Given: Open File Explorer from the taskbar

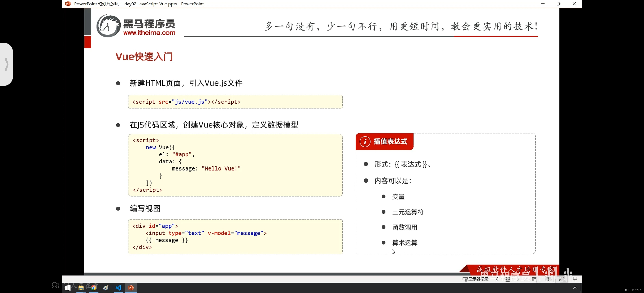Looking at the screenshot, I should (81, 288).
